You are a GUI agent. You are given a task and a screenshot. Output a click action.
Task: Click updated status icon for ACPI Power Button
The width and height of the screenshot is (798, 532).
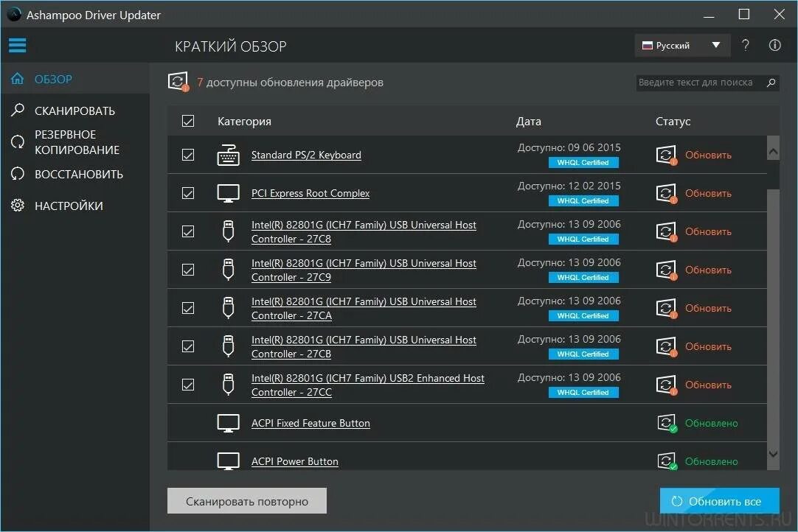pyautogui.click(x=666, y=461)
